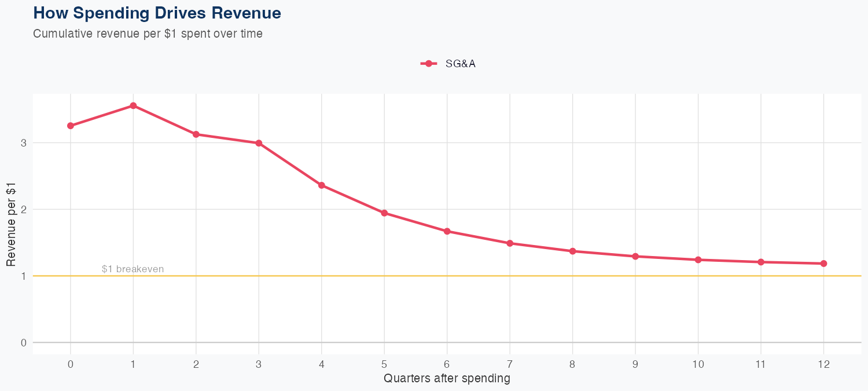Select the data point at quarter 3
Image resolution: width=868 pixels, height=391 pixels.
point(259,143)
